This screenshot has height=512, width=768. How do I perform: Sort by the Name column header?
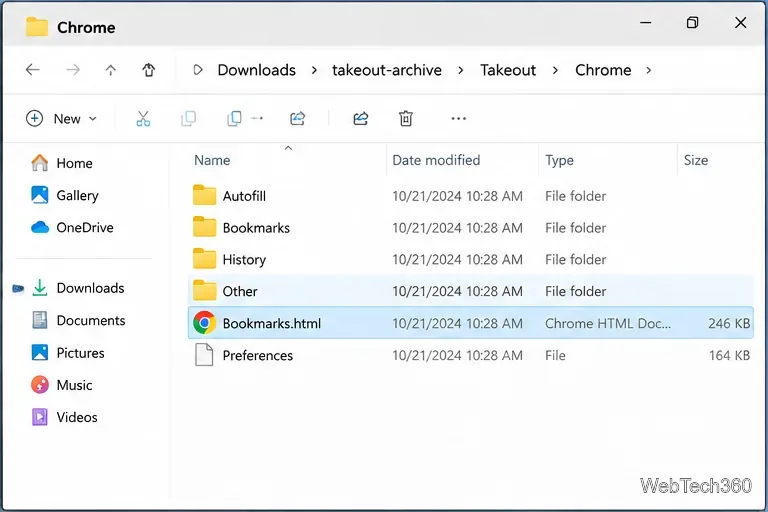[x=212, y=160]
